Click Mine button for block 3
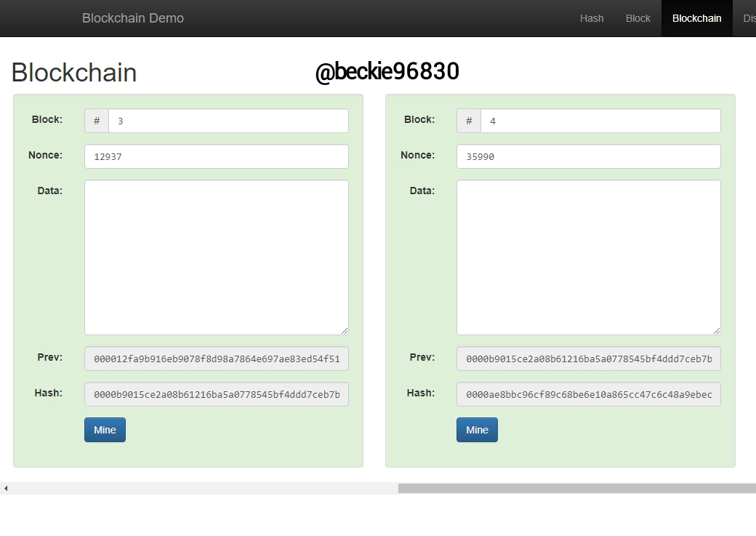Viewport: 756px width, 536px height. click(105, 430)
